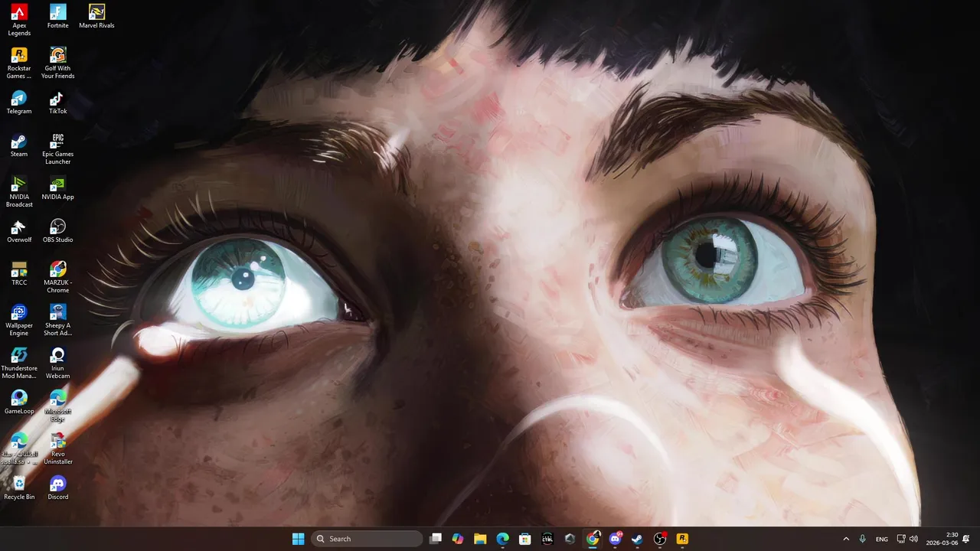This screenshot has width=980, height=551.
Task: Open OBS Studio from the taskbar
Action: (x=660, y=539)
